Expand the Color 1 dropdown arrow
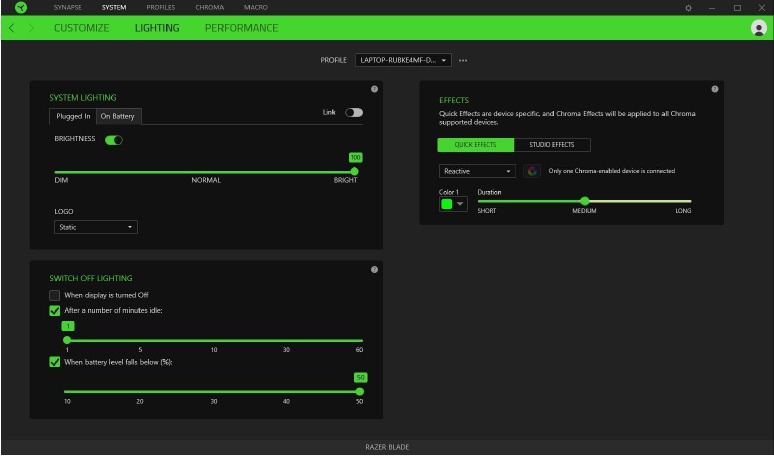Viewport: 774px width, 457px height. point(460,204)
